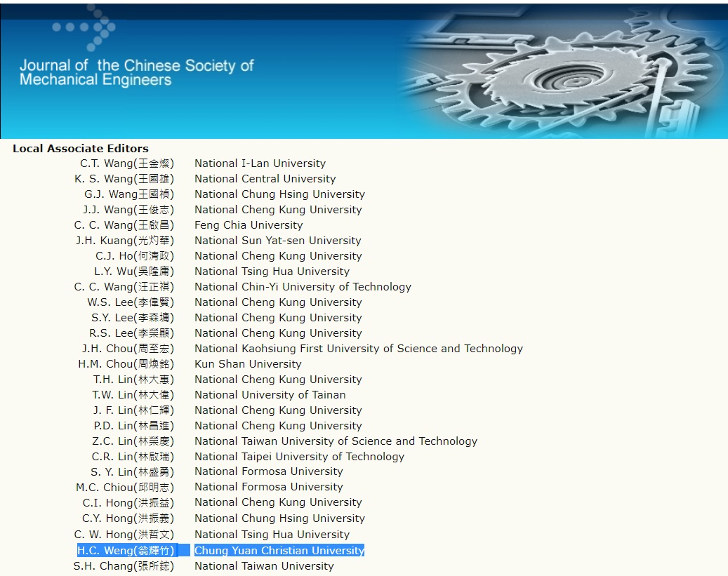Select the name J.H. Kuang
Screen dimensions: 728x576
point(125,241)
